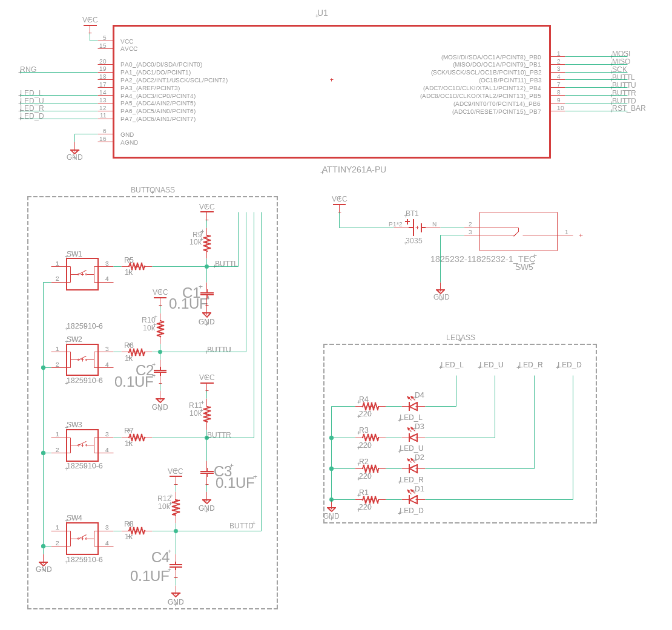Select the SW3 pushbutton switch symbol
The image size is (672, 630).
[82, 445]
